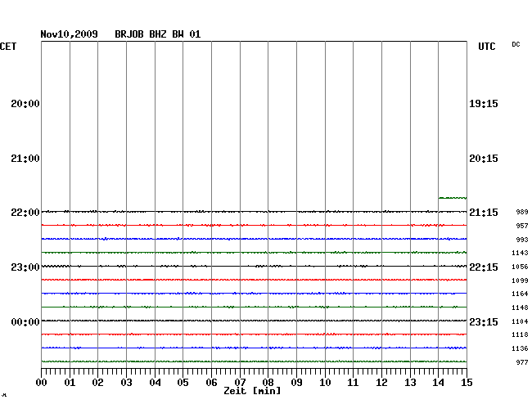Click the DC value 1099
Screen dimensions: 532x404
tap(520, 281)
